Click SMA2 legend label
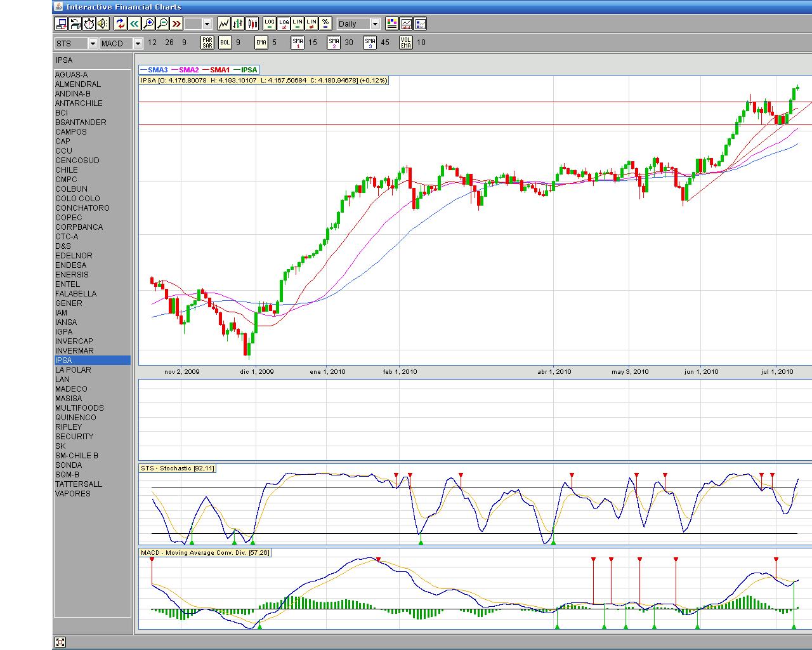 click(189, 70)
